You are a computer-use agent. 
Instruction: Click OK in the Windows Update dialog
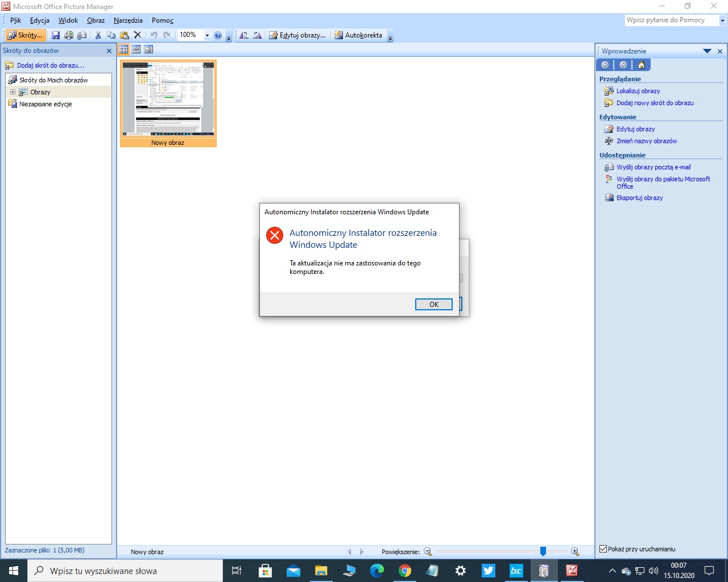point(433,305)
